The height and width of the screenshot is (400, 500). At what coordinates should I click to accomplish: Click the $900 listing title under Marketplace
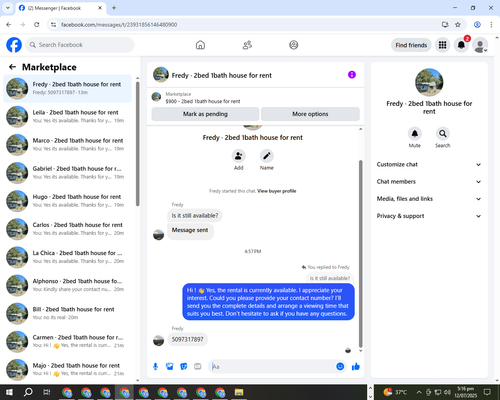point(203,101)
